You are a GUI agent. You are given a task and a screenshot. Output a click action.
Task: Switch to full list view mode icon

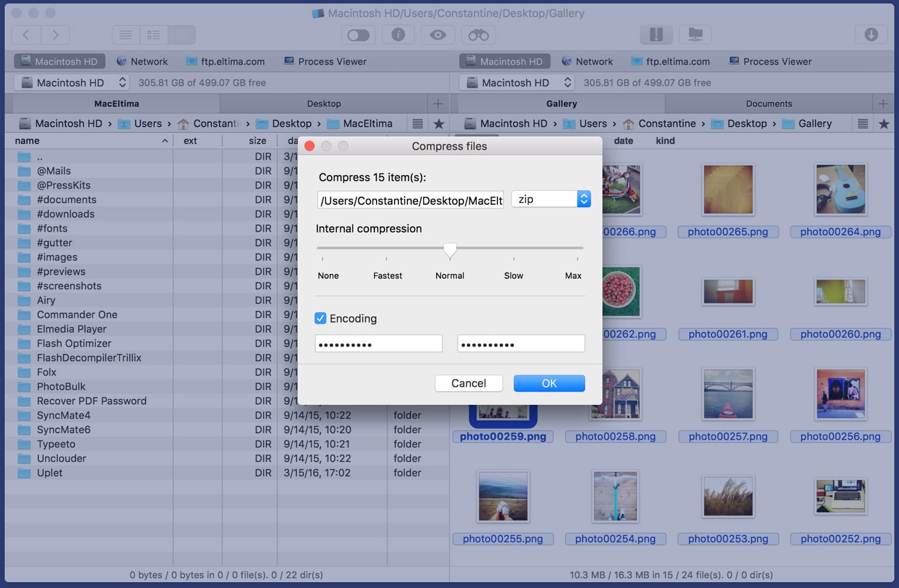[126, 35]
